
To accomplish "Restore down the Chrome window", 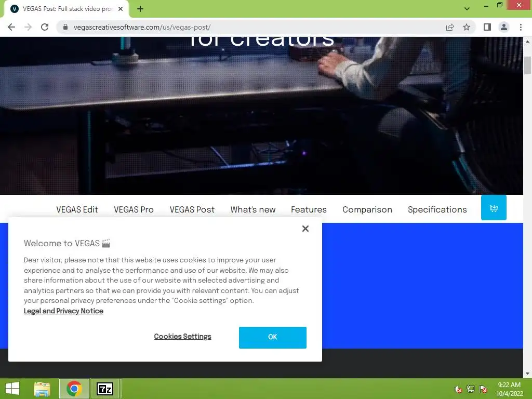I will pyautogui.click(x=500, y=5).
